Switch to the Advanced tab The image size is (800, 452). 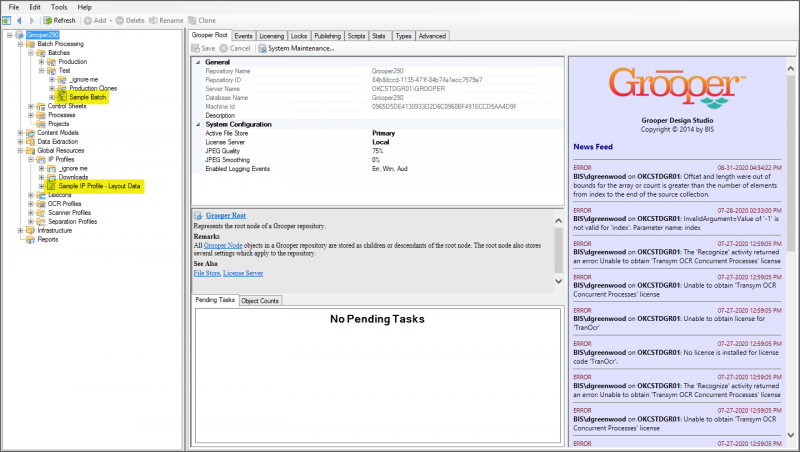pos(432,36)
